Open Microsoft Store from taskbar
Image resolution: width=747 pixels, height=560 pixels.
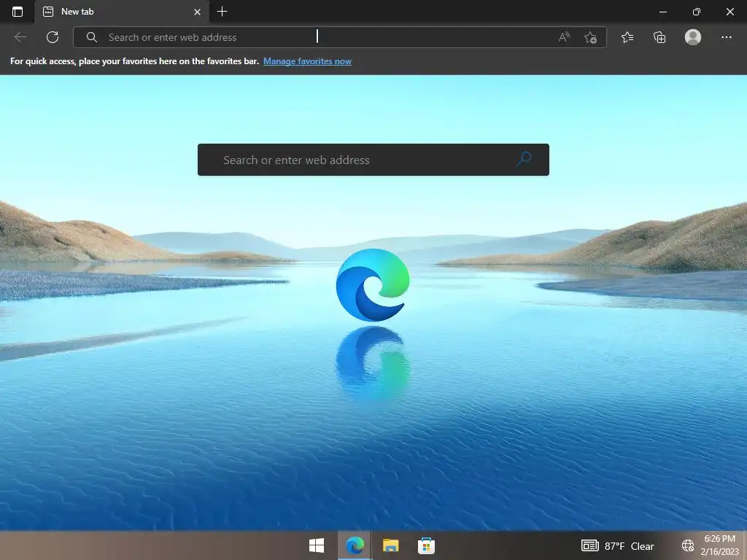(426, 545)
